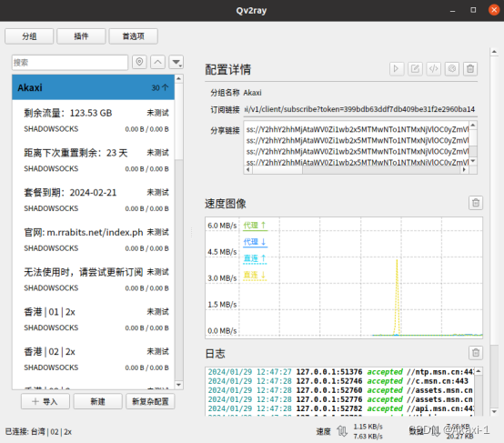Click the 30 ↑ count on Akaxi group
The height and width of the screenshot is (443, 504).
[x=160, y=87]
